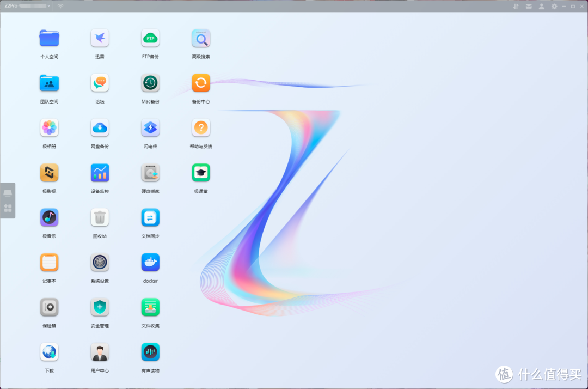Open 闪电传 fast transfer app
Image resolution: width=588 pixels, height=389 pixels.
150,128
